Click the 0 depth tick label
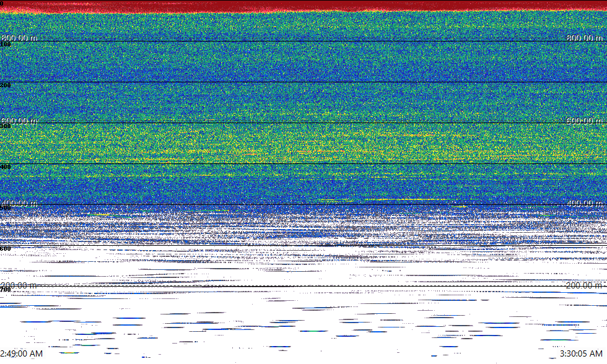 coord(2,4)
